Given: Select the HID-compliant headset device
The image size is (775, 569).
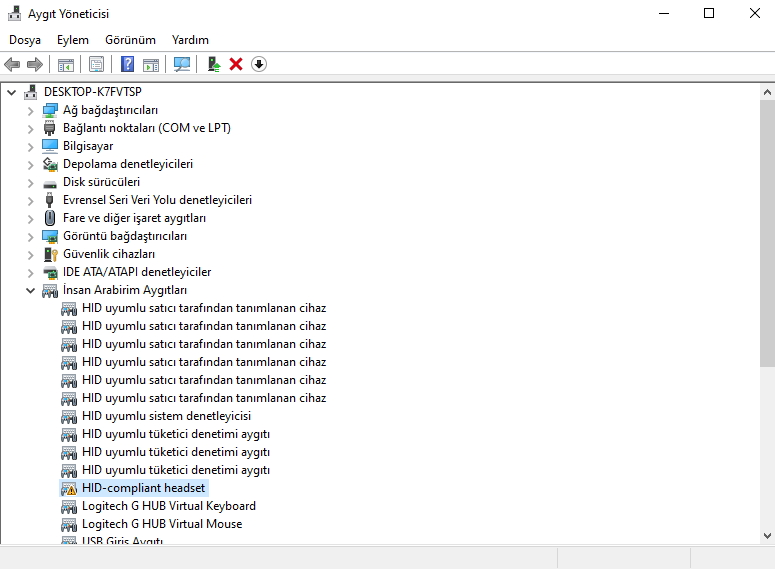Looking at the screenshot, I should (143, 488).
